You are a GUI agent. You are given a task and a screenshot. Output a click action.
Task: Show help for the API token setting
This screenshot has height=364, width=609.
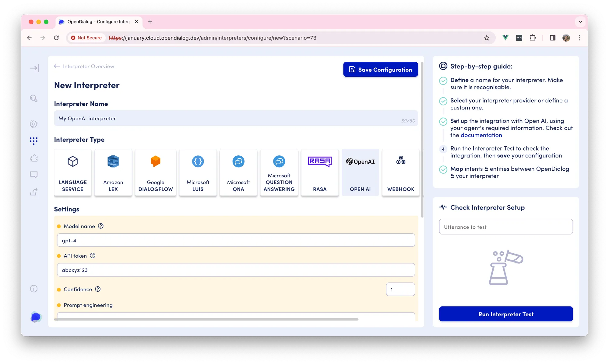[93, 256]
